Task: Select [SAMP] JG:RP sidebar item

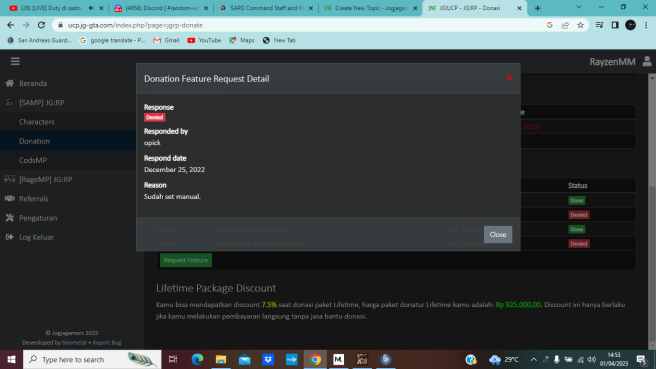Action: 41,102
